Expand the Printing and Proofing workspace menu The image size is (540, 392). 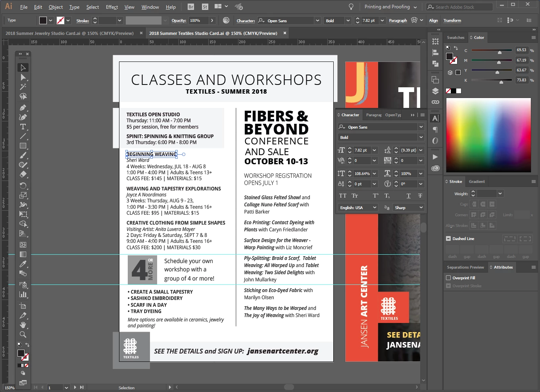click(391, 7)
